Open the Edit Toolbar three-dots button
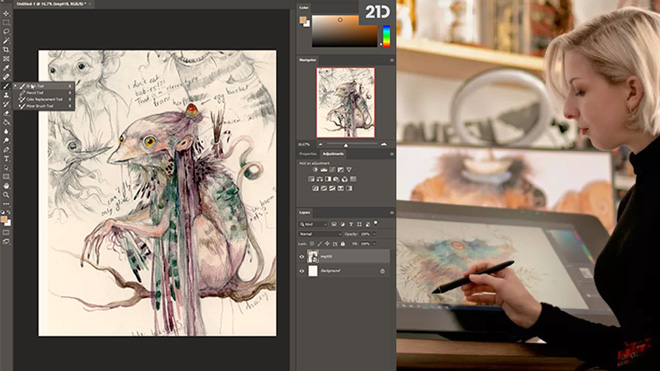The height and width of the screenshot is (371, 660). point(6,204)
